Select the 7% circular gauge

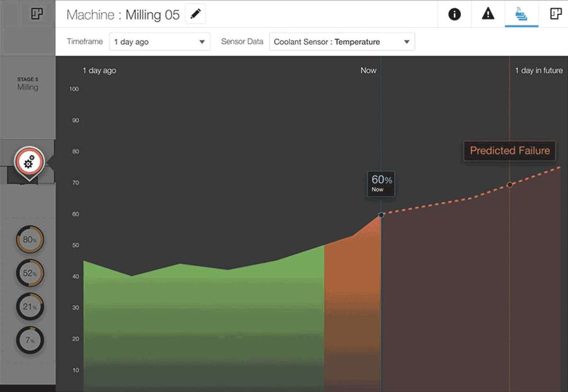click(30, 340)
